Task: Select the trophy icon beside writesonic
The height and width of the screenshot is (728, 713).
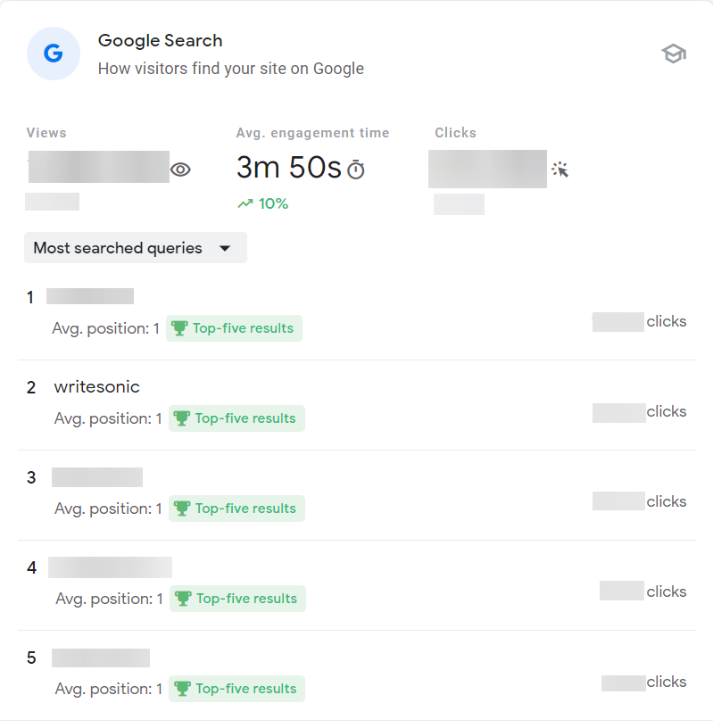Action: 180,418
